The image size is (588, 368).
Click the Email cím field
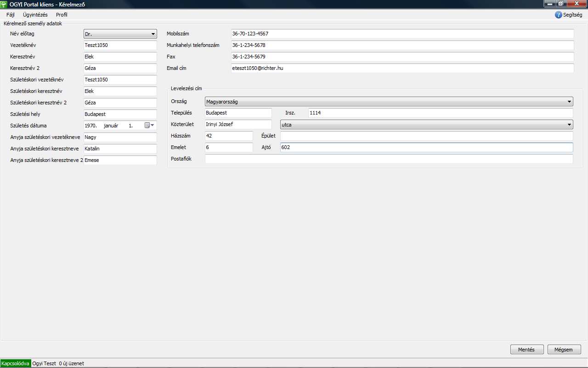[402, 68]
